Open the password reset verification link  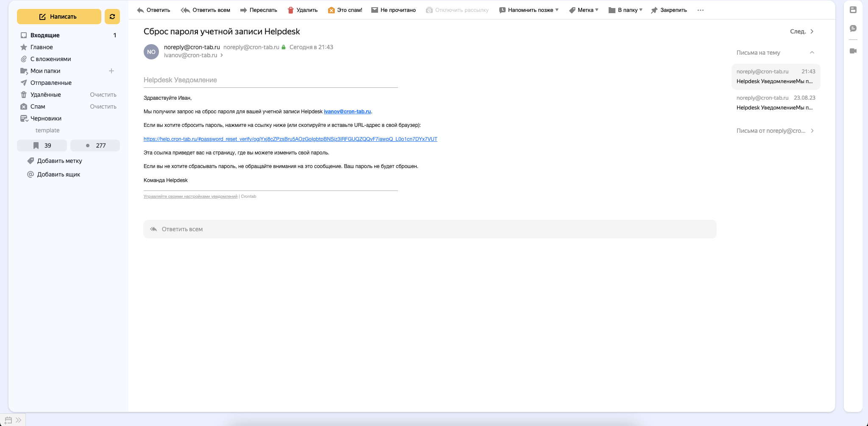(290, 139)
